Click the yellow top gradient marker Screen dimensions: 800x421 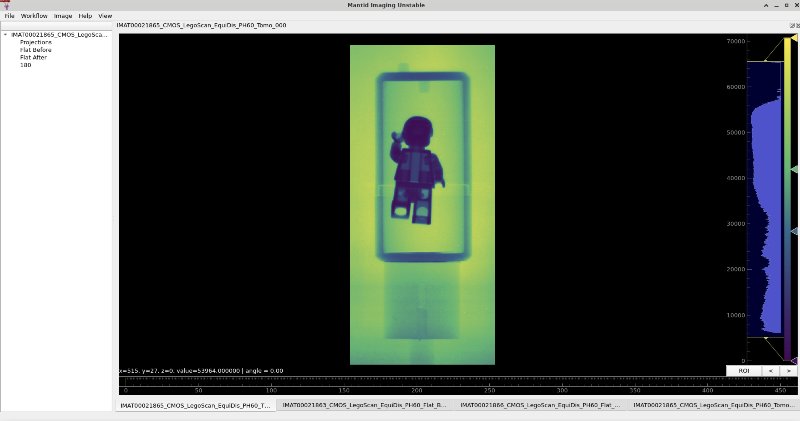click(794, 37)
